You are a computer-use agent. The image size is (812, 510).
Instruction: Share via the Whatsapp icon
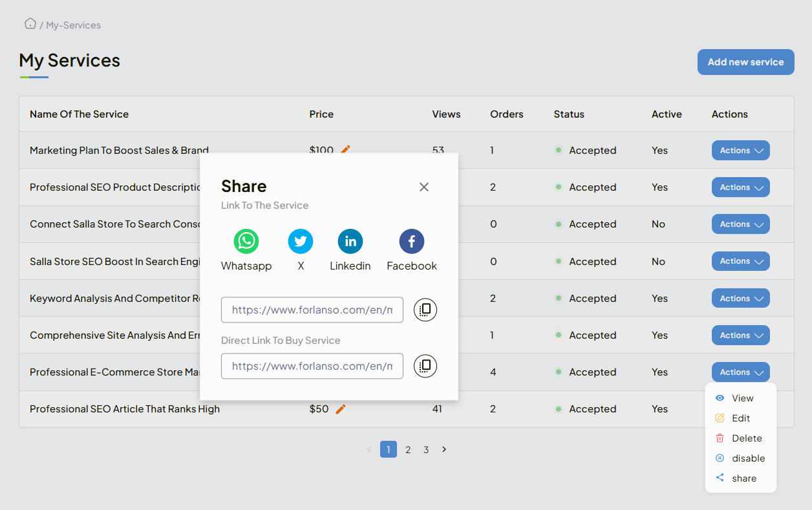[246, 242]
